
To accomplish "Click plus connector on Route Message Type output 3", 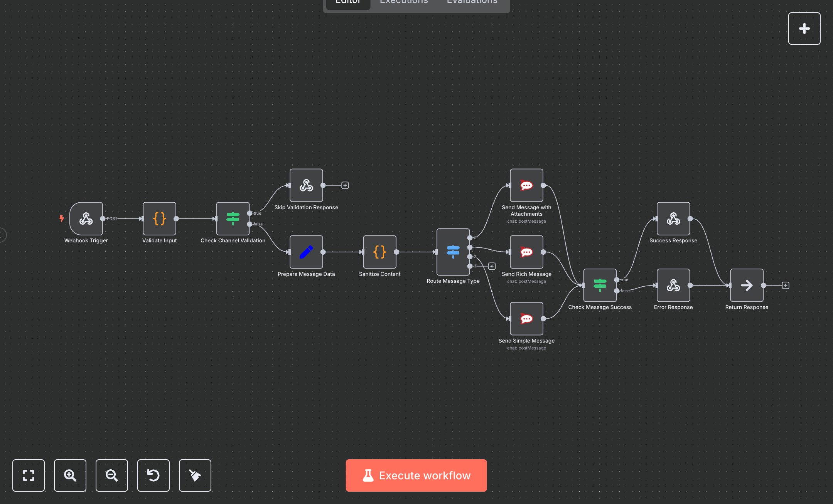I will tap(492, 266).
